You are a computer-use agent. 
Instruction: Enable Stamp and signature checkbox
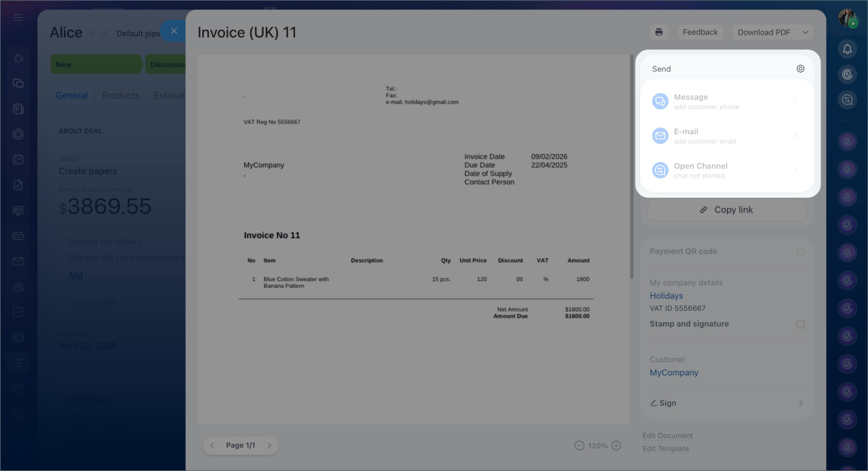[800, 324]
